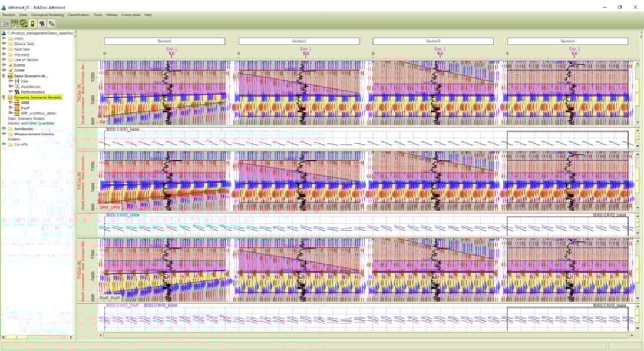Viewport: 644px width, 351px height.
Task: Open the Classification menu
Action: click(x=78, y=14)
